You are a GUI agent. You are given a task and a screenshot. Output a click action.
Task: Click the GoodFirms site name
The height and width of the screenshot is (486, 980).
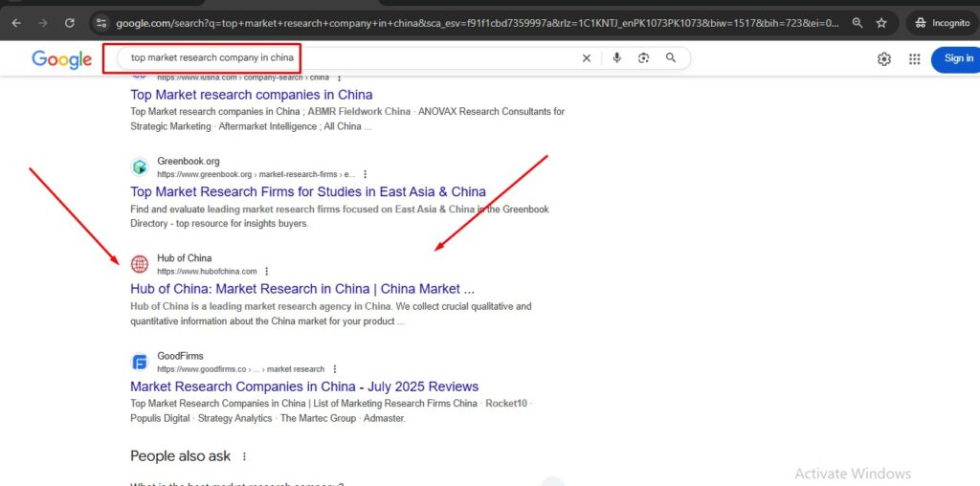[x=180, y=356]
